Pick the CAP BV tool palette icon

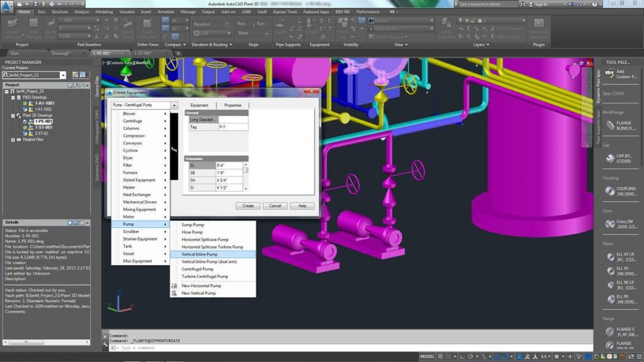[x=610, y=158]
